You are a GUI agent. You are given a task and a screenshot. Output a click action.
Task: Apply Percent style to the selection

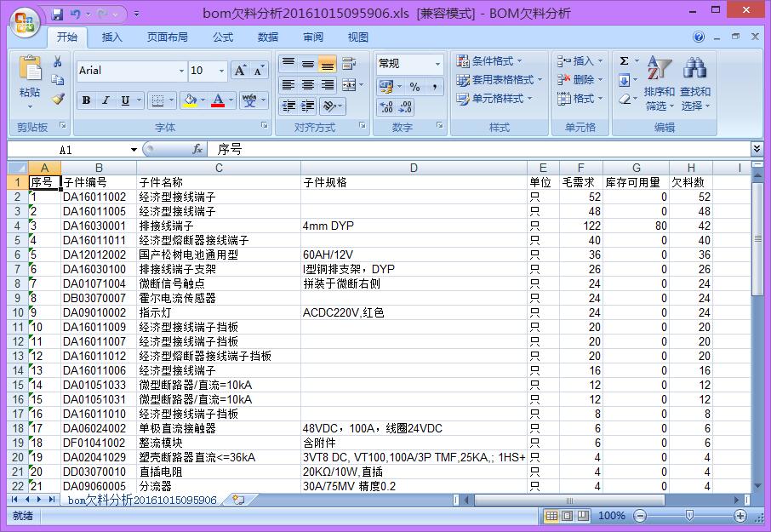417,87
